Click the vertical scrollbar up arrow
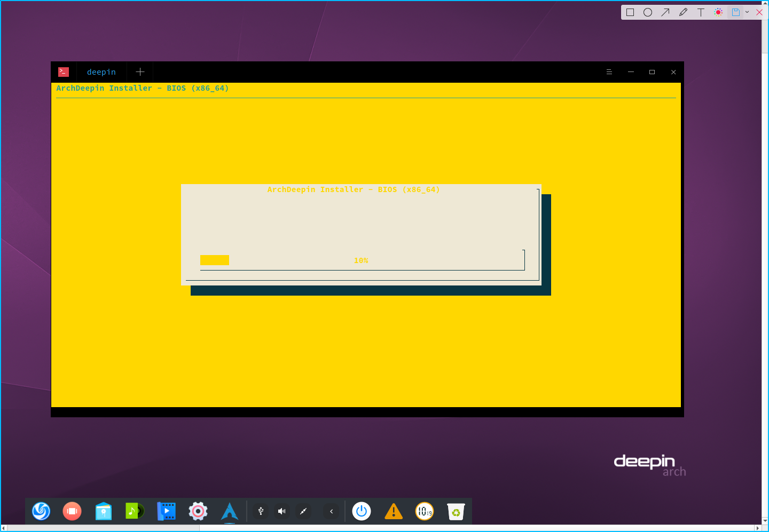 tap(765, 5)
